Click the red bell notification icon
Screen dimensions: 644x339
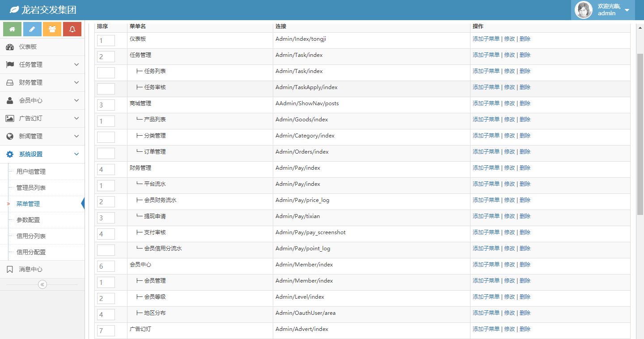(x=72, y=29)
